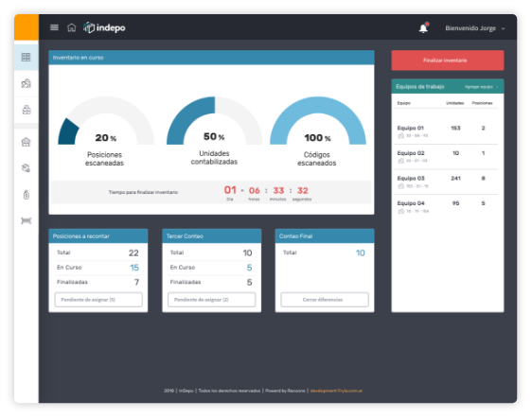The width and height of the screenshot is (532, 418).
Task: Select the dashboard grid icon in sidebar
Action: click(x=27, y=57)
